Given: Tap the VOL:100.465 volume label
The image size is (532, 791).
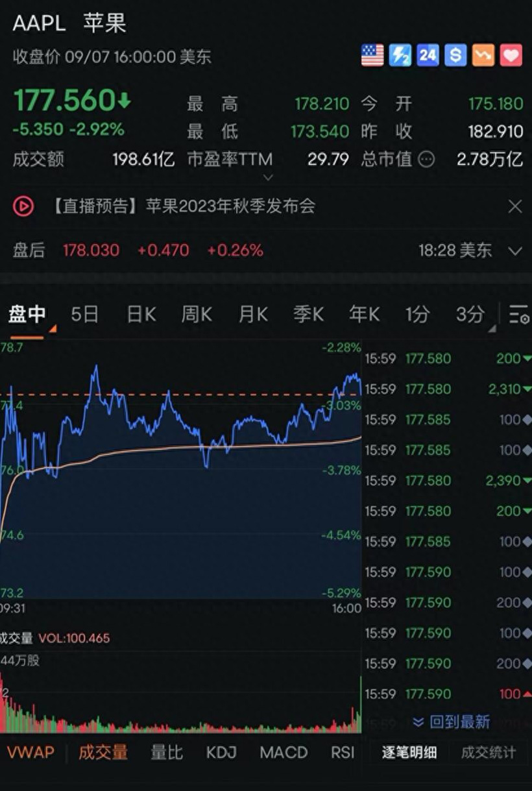Looking at the screenshot, I should tap(74, 639).
